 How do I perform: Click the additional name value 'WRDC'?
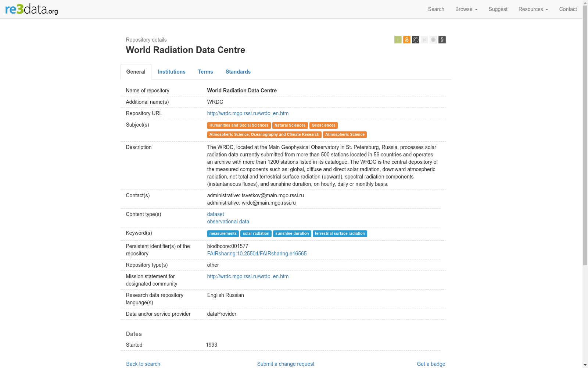215,102
